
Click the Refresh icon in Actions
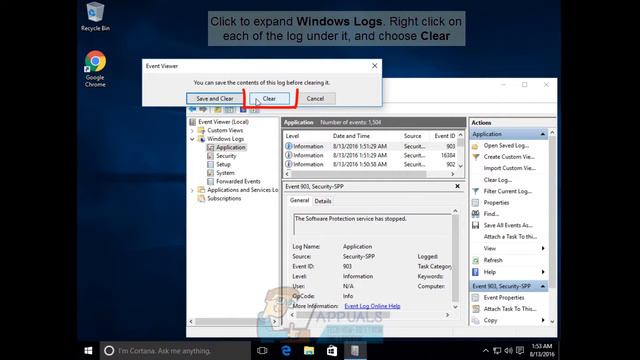point(476,260)
